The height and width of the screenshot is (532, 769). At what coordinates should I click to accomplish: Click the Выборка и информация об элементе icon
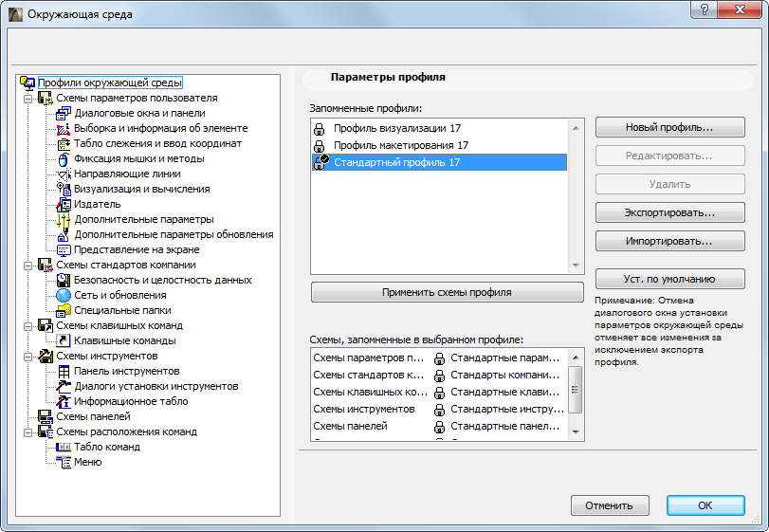64,128
